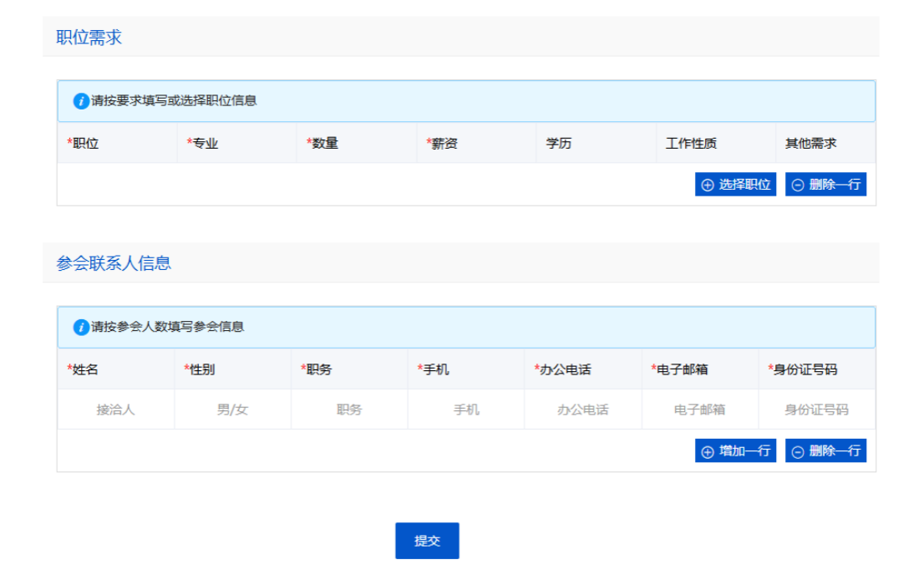
Task: Click the 工作性质 column header
Action: click(x=691, y=143)
